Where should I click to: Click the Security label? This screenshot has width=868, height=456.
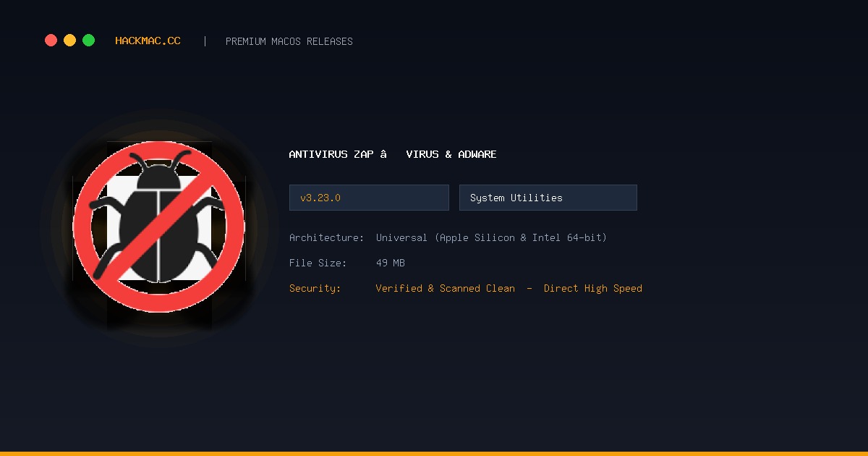(315, 288)
